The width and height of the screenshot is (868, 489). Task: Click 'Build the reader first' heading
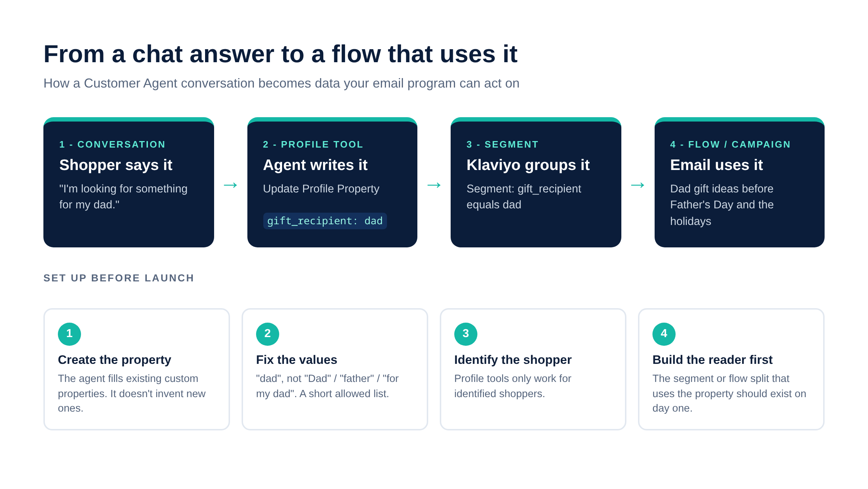tap(712, 360)
